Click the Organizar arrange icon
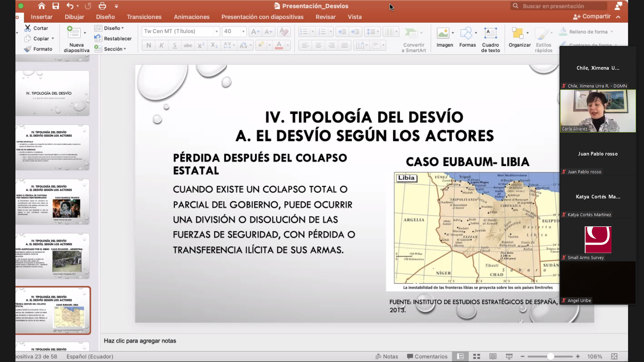Image resolution: width=644 pixels, height=362 pixels. click(x=518, y=33)
